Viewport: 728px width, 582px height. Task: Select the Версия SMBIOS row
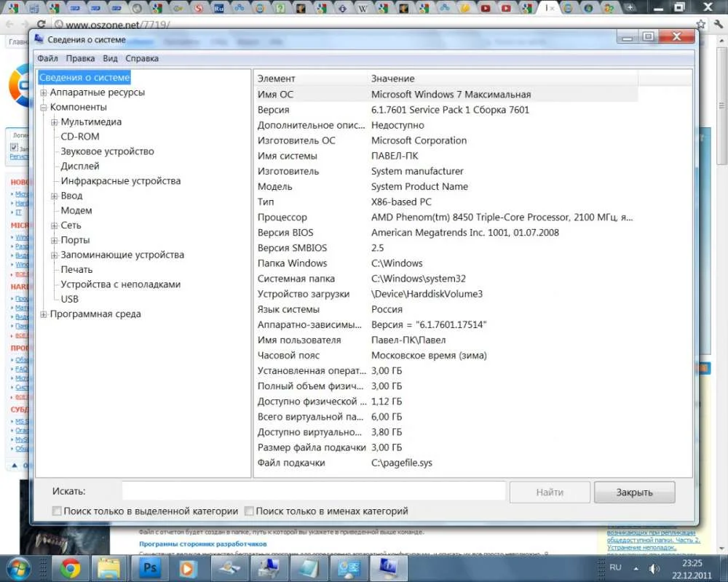pos(447,248)
